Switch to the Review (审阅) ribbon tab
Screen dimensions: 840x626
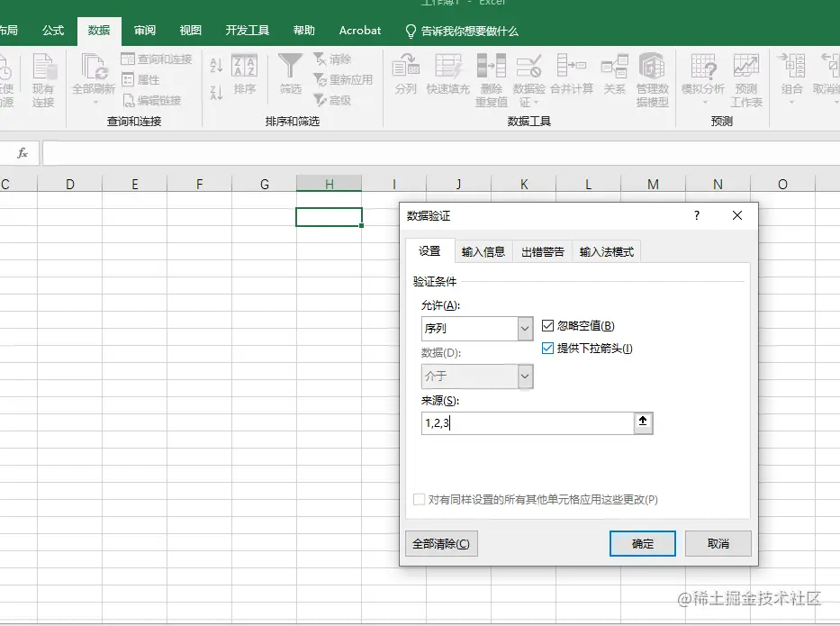coord(145,31)
